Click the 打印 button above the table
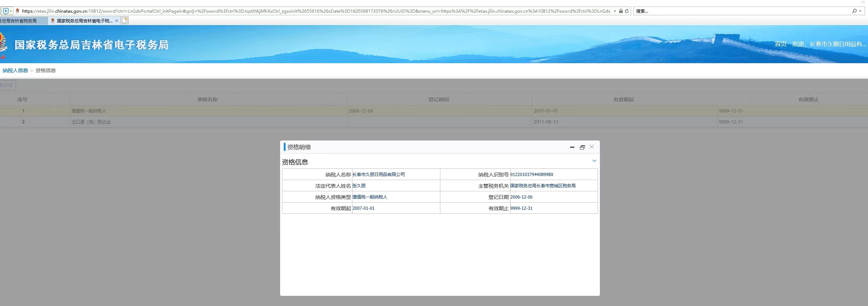868x306 pixels. tap(7, 85)
